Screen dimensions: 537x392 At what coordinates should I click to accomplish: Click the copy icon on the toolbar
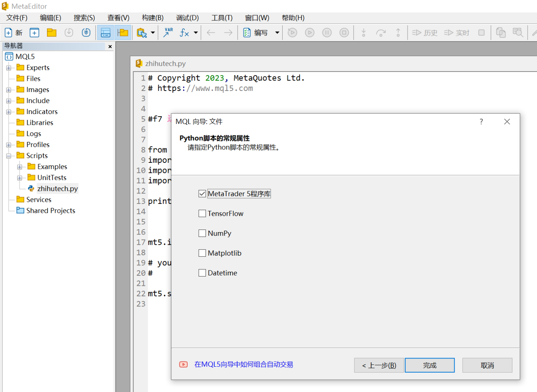pyautogui.click(x=500, y=32)
